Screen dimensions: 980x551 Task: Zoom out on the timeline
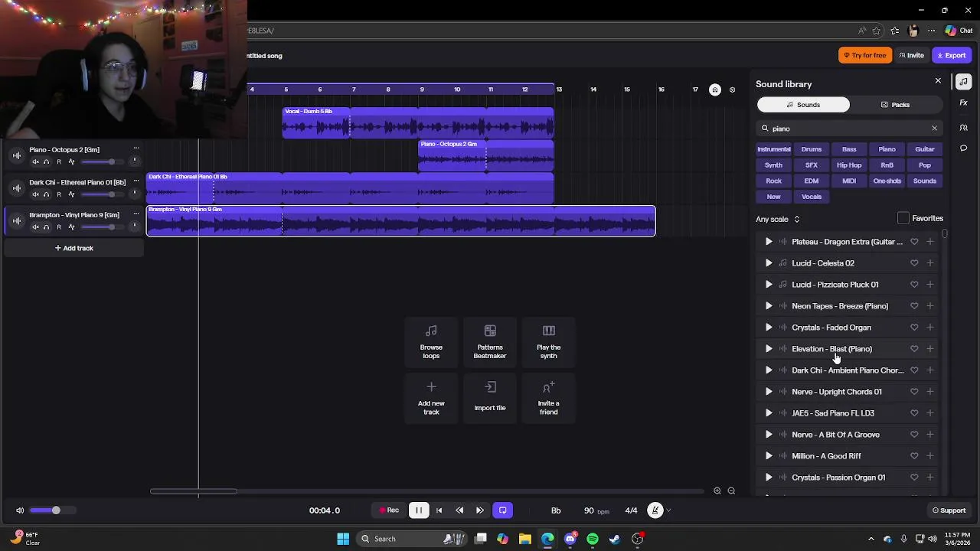coord(731,491)
